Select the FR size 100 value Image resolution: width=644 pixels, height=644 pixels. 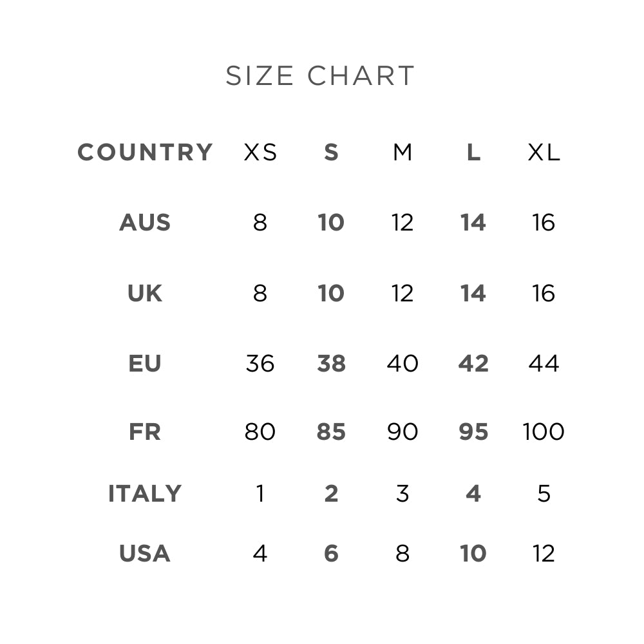[x=544, y=431]
